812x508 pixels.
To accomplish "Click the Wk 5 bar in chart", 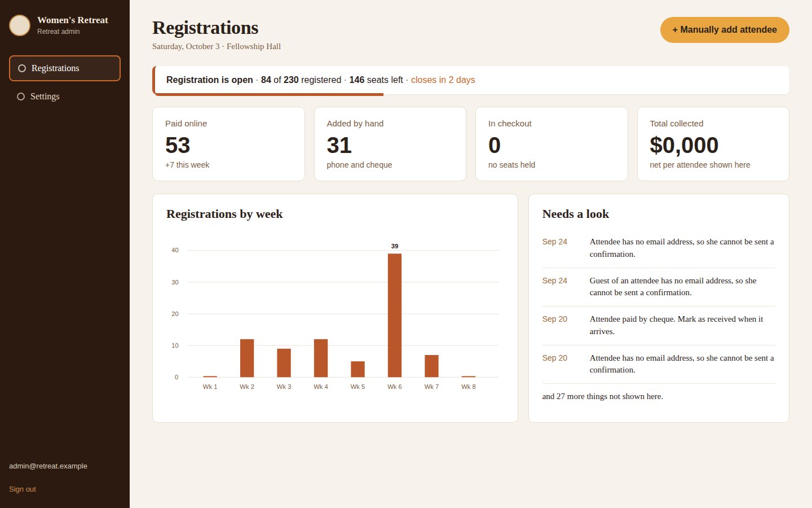I will (358, 369).
